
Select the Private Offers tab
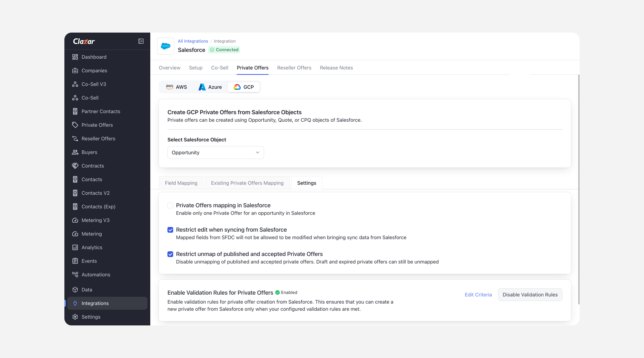pos(253,68)
